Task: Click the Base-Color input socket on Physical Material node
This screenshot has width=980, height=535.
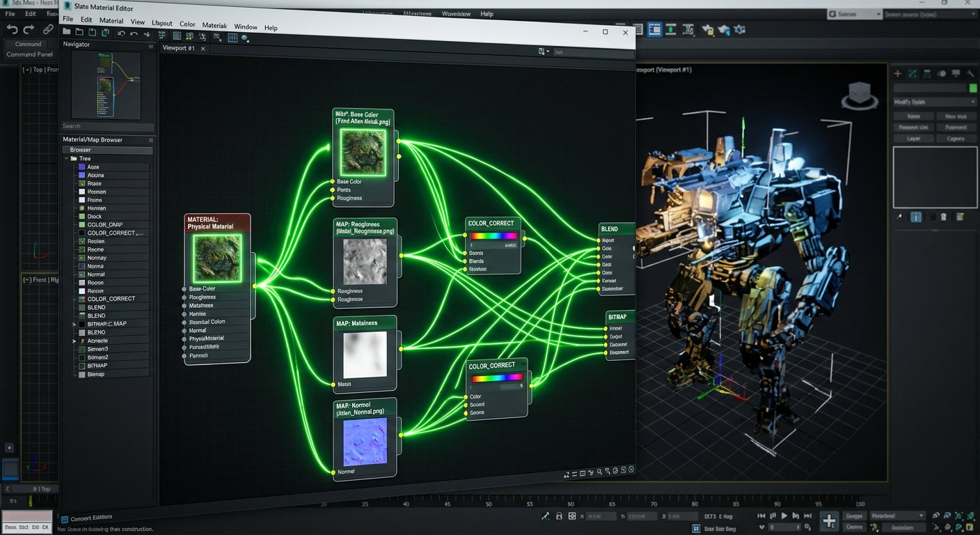Action: (x=184, y=288)
